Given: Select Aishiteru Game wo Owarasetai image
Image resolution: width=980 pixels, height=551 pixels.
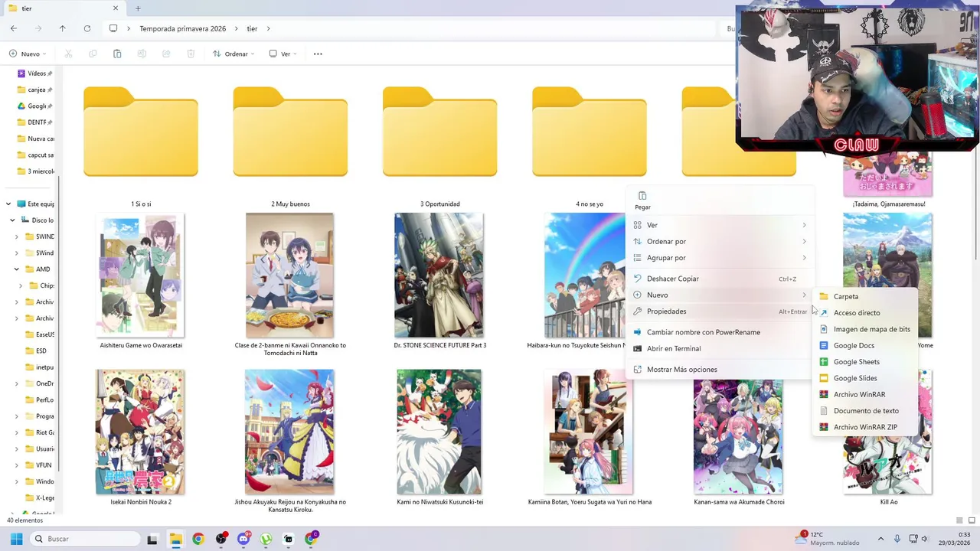Looking at the screenshot, I should click(x=141, y=275).
